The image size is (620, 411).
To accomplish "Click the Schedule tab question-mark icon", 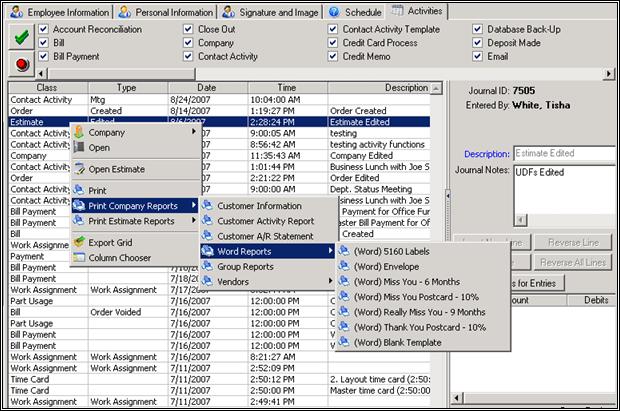I will click(334, 12).
